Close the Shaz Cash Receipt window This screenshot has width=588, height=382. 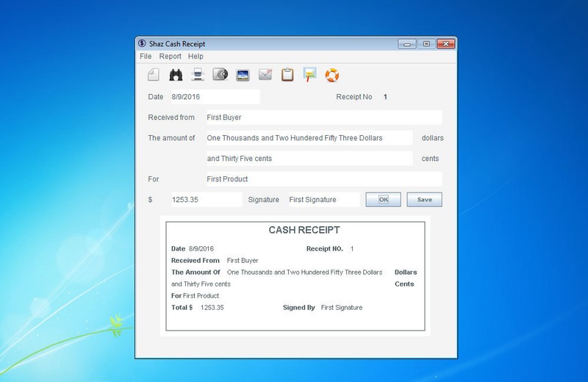(446, 44)
